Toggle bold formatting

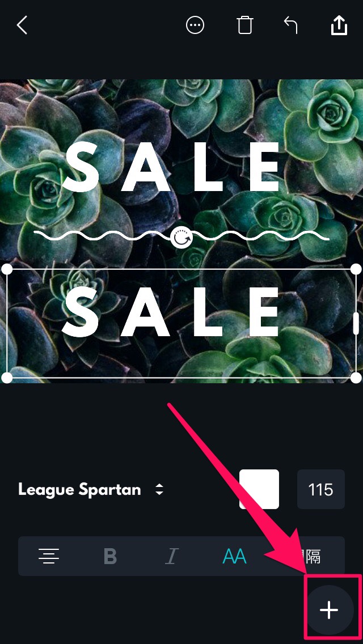(110, 557)
